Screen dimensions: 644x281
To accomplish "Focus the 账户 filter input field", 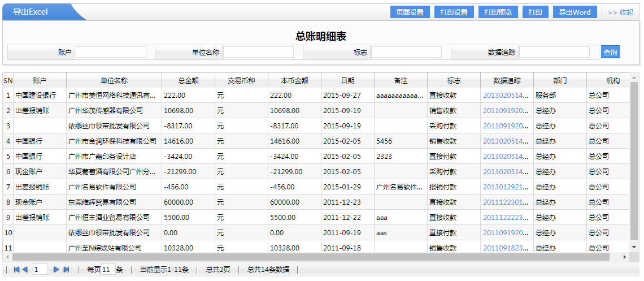I will click(111, 52).
